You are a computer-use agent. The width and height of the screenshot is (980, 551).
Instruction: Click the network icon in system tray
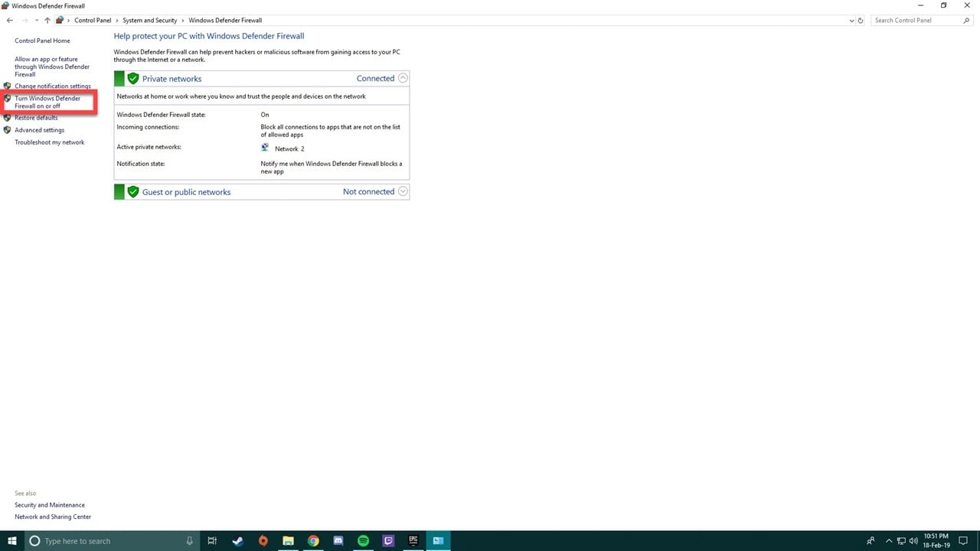pos(901,540)
